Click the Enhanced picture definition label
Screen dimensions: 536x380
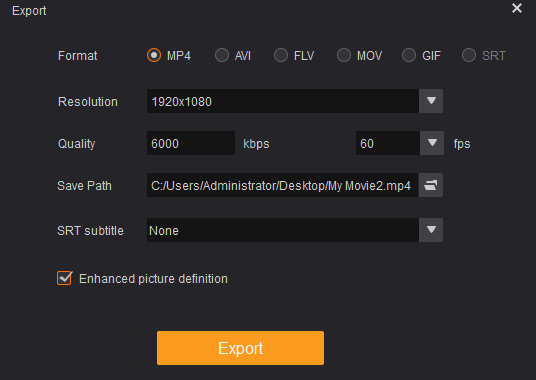tap(153, 279)
